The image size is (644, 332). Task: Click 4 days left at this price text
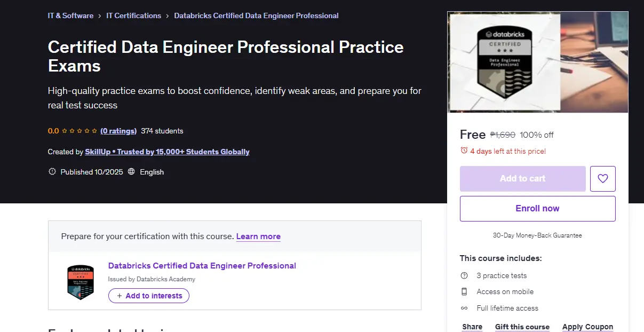pyautogui.click(x=508, y=151)
